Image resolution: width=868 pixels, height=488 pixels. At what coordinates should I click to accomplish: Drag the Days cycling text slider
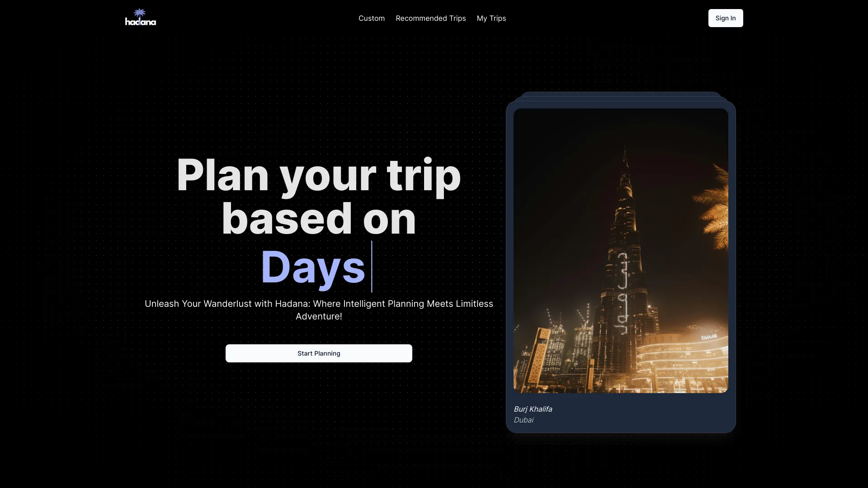click(x=318, y=266)
